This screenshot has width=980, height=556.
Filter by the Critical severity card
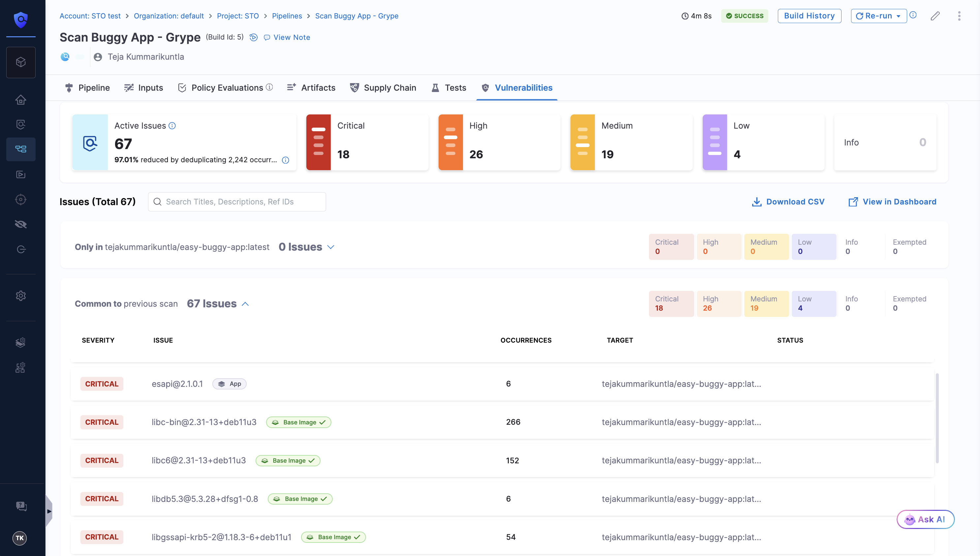click(367, 142)
